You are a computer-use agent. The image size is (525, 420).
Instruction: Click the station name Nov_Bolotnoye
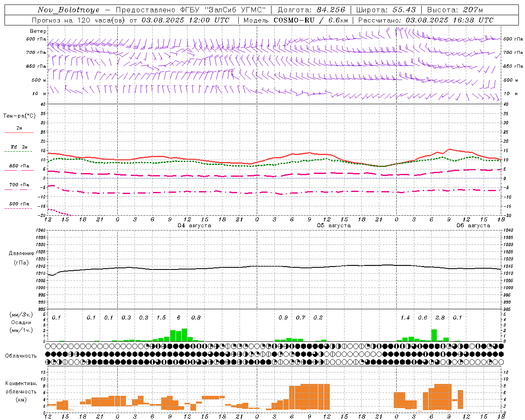click(68, 10)
